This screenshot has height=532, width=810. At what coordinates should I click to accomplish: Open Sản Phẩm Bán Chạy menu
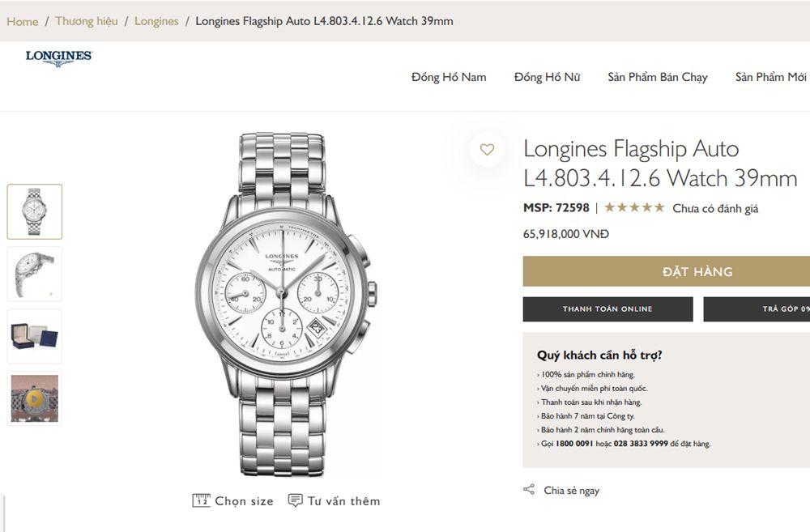pyautogui.click(x=658, y=77)
